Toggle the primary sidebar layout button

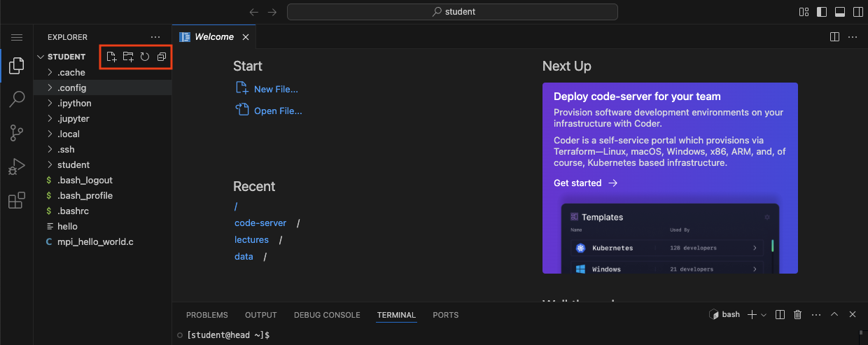(x=822, y=12)
